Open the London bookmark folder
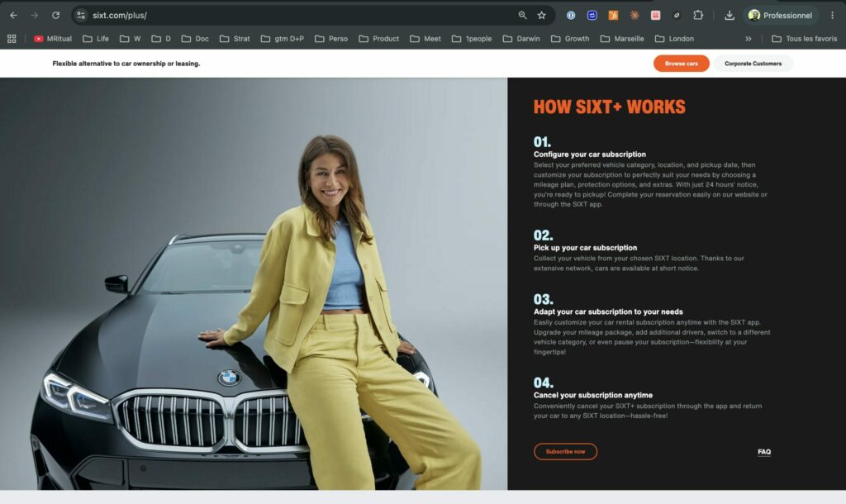The width and height of the screenshot is (846, 504). 674,39
